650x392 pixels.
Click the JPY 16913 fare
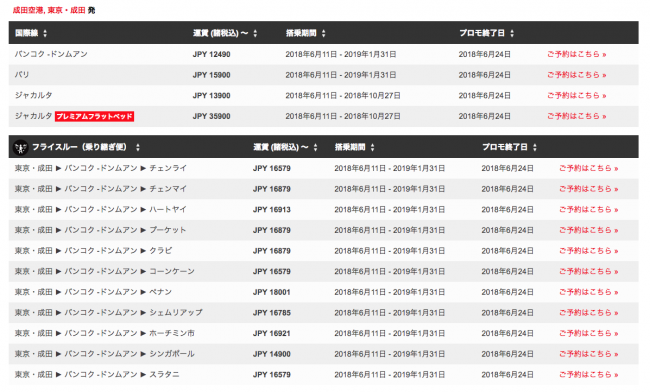click(x=272, y=210)
